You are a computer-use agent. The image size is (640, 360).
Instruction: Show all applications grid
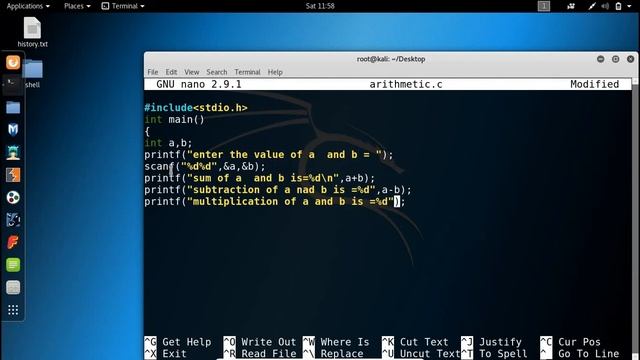[x=13, y=310]
